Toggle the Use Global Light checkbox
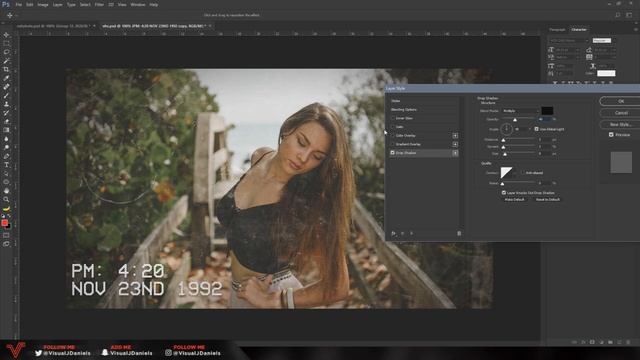640x360 pixels. pyautogui.click(x=536, y=129)
